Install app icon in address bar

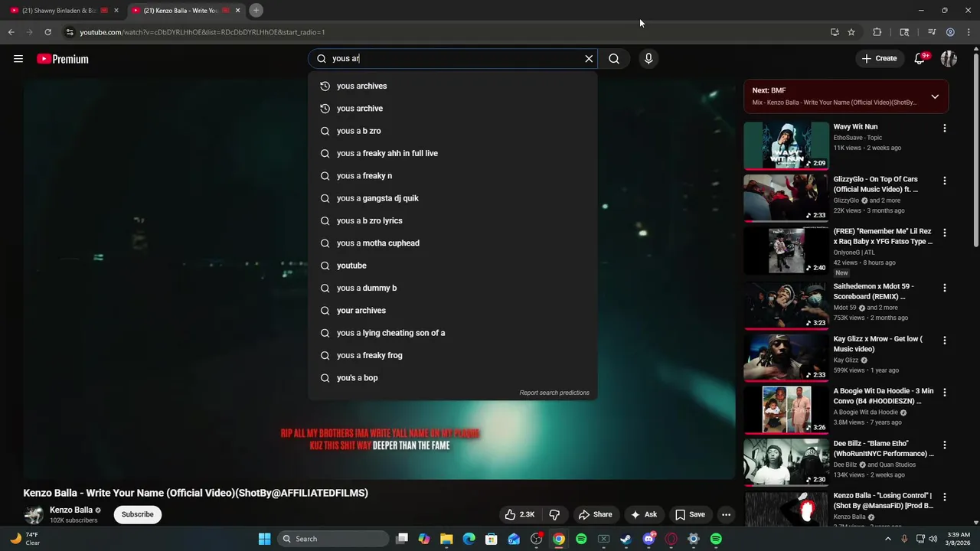(835, 32)
